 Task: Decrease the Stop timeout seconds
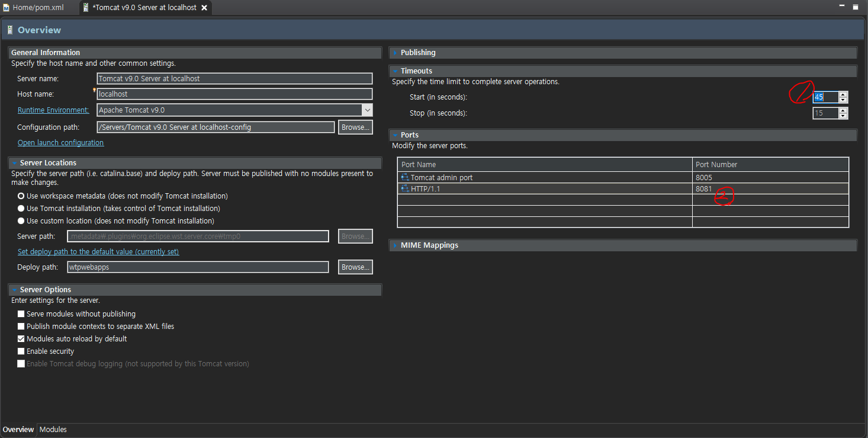point(843,116)
